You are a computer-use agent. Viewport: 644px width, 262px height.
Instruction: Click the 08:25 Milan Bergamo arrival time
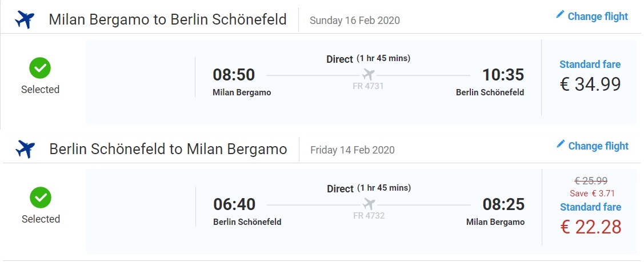(x=503, y=204)
